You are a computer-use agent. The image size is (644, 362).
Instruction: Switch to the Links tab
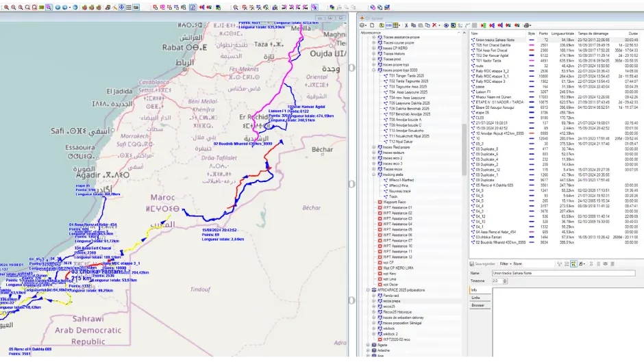pyautogui.click(x=475, y=297)
